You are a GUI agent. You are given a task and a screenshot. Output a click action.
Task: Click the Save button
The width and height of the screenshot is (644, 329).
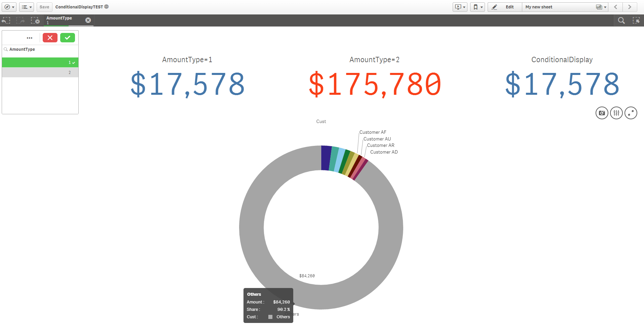pyautogui.click(x=44, y=7)
